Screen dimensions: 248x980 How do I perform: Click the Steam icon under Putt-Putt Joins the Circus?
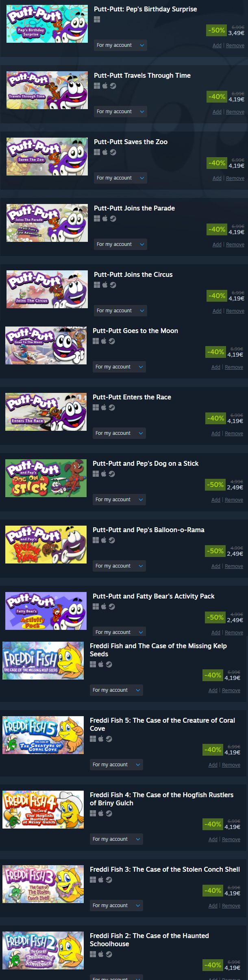113,285
